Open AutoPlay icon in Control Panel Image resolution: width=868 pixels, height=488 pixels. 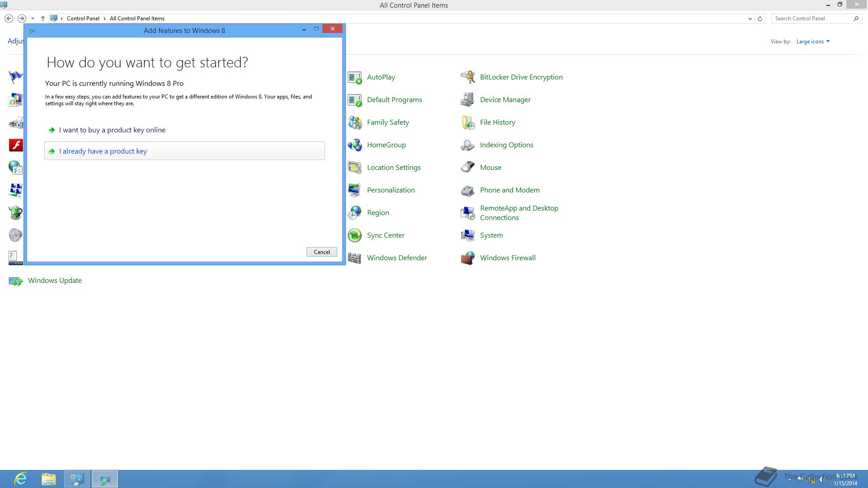click(x=354, y=77)
